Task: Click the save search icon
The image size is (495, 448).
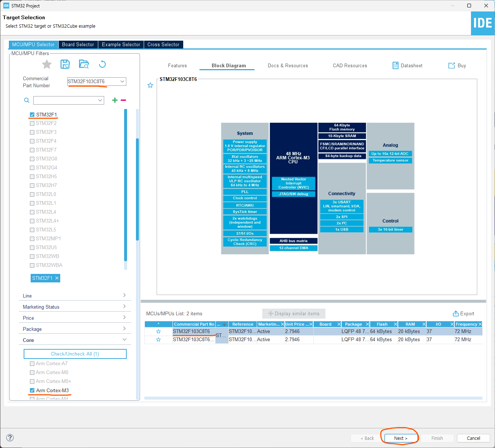Action: point(65,64)
